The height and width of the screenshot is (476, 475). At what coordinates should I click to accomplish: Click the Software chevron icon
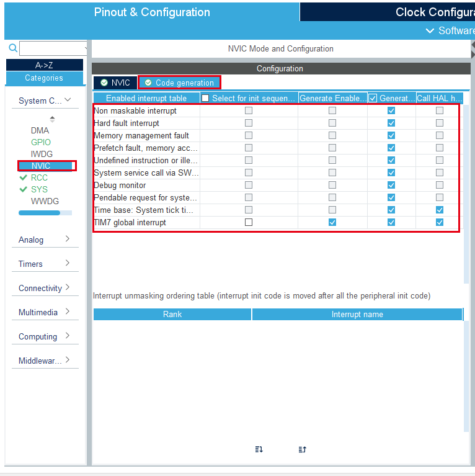click(x=430, y=30)
